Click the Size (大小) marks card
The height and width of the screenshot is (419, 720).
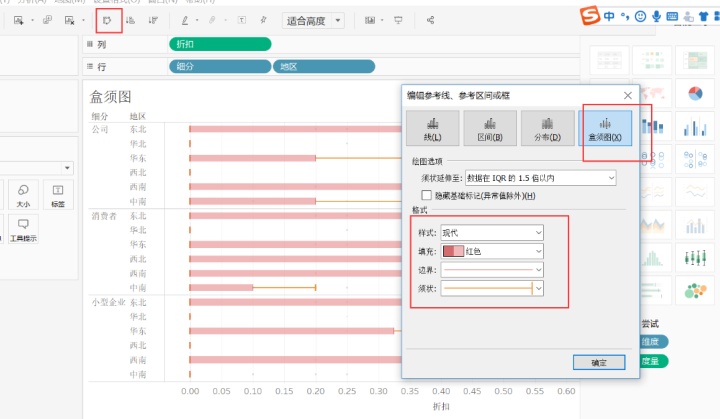(x=23, y=195)
